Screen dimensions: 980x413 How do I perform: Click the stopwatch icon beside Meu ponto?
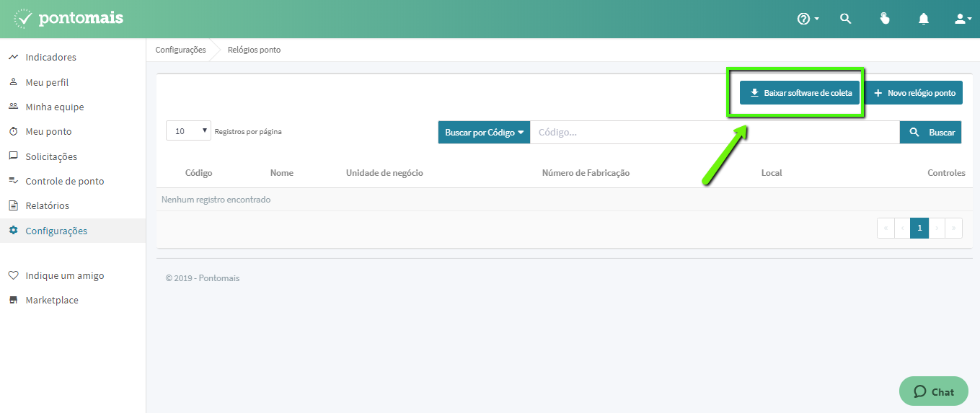pos(13,131)
